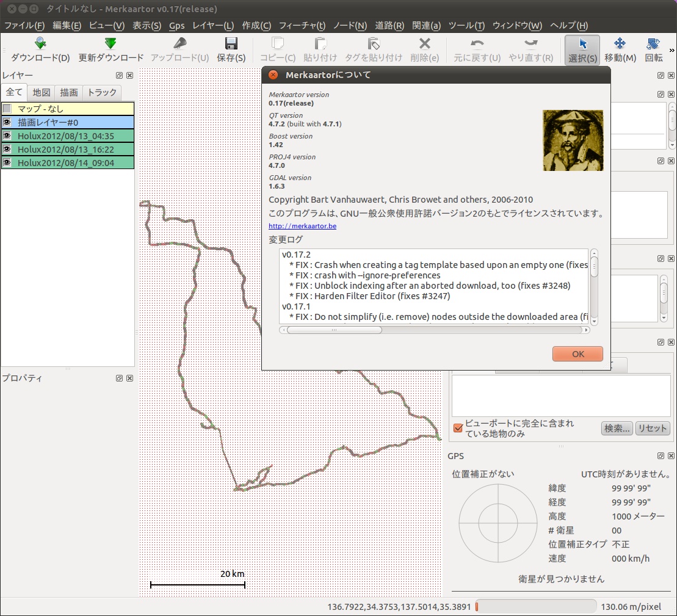Hide the Holux2012/08/13_04:35 track layer
Screen dimensions: 677x616
tap(7, 136)
